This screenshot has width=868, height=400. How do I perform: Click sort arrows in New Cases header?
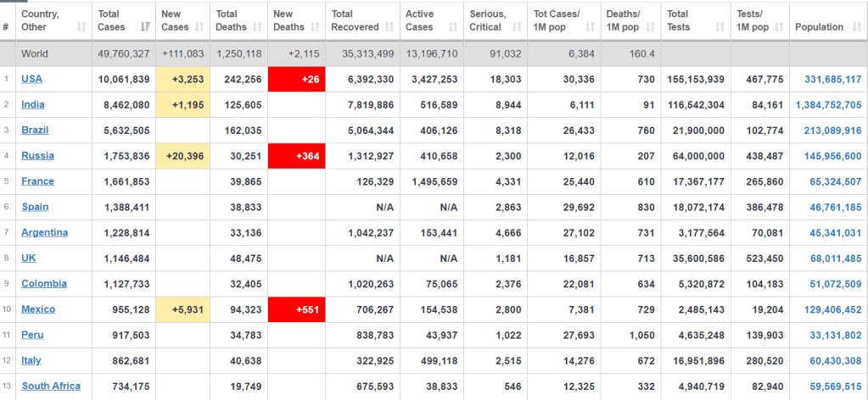click(x=200, y=27)
